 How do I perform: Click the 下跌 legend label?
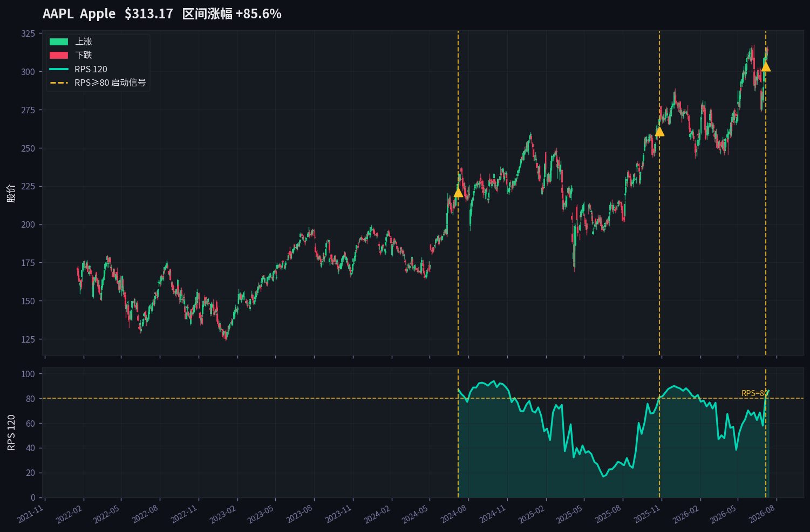(x=84, y=55)
